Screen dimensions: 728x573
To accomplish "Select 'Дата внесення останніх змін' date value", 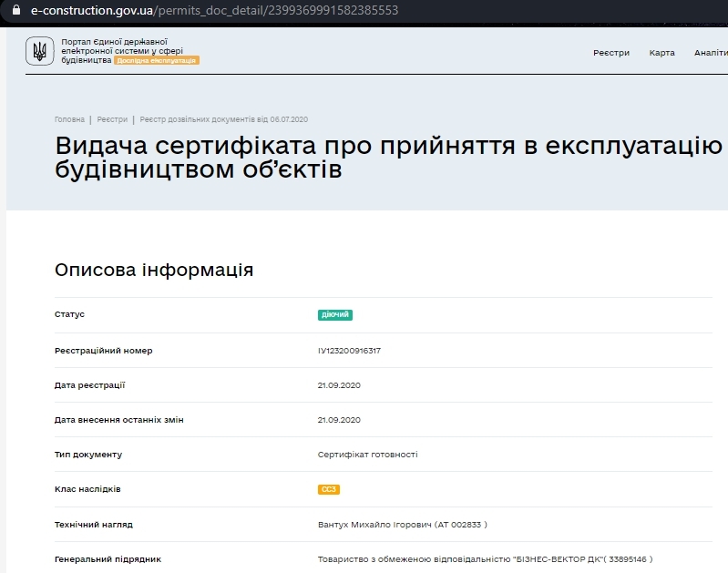I will point(339,420).
